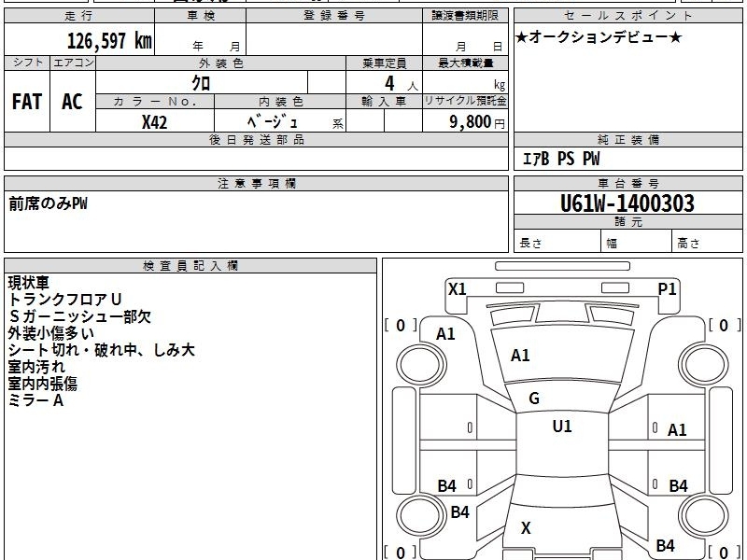Click the note 室内内張傷
The image size is (747, 560).
coord(42,384)
